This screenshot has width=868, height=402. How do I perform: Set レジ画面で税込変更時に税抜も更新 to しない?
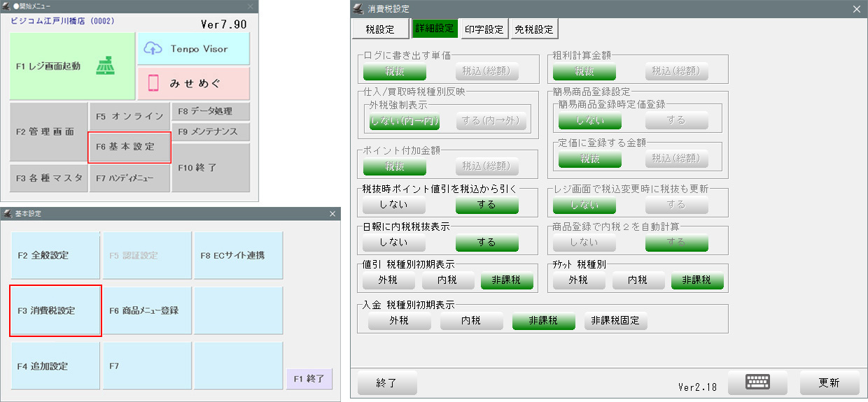[x=584, y=205]
